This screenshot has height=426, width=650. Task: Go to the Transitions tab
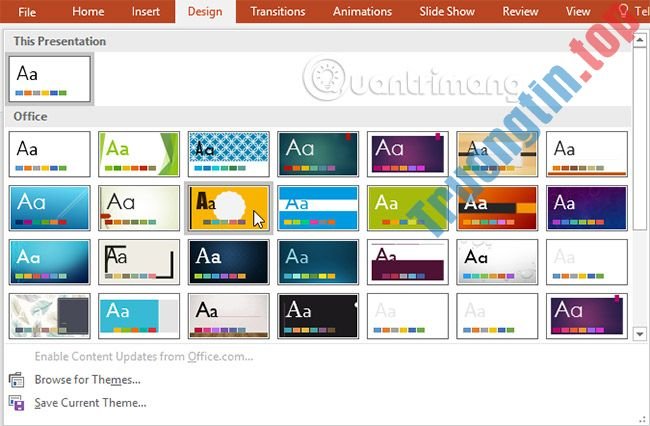click(x=278, y=11)
